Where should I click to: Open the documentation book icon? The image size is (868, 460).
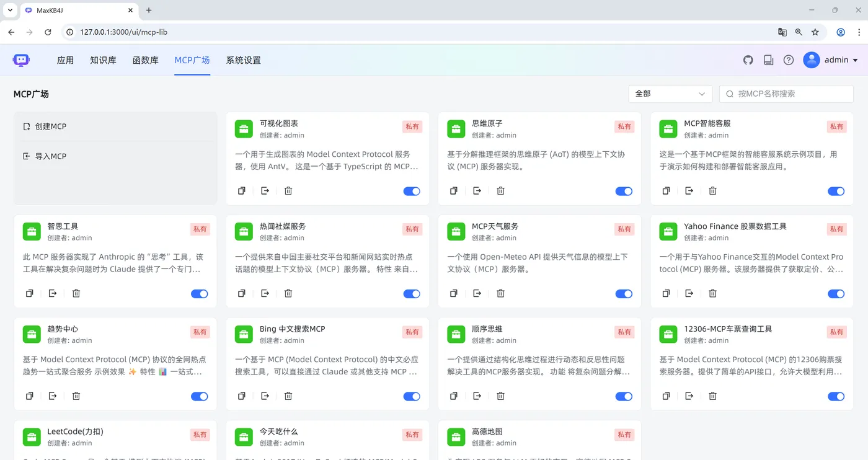(x=769, y=60)
